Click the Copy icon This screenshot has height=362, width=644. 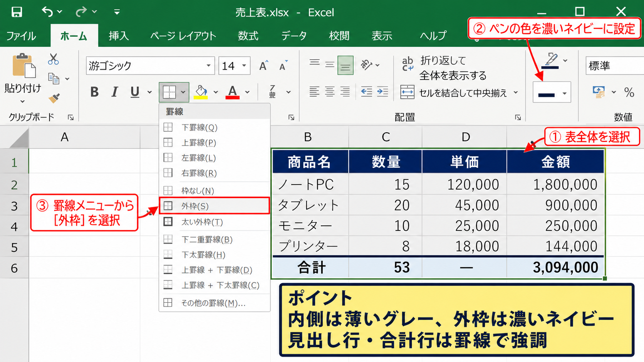pos(54,78)
